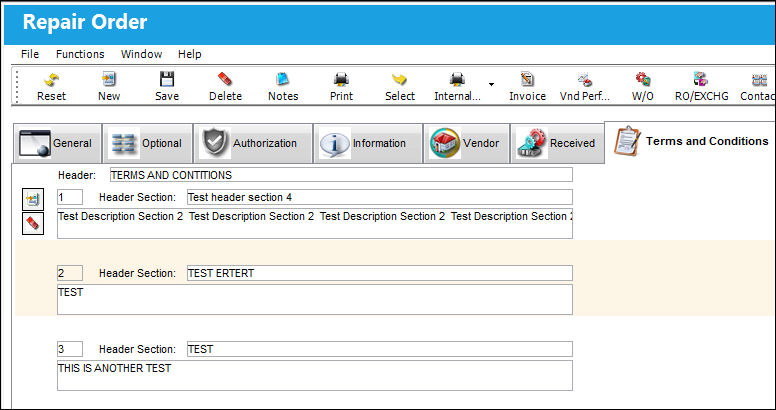The height and width of the screenshot is (410, 776).
Task: Click section number field containing 1
Action: tap(70, 197)
